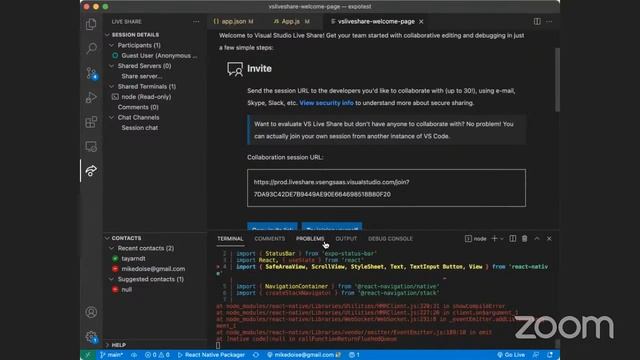The height and width of the screenshot is (360, 640).
Task: Open the Search view in activity bar
Action: tap(91, 48)
